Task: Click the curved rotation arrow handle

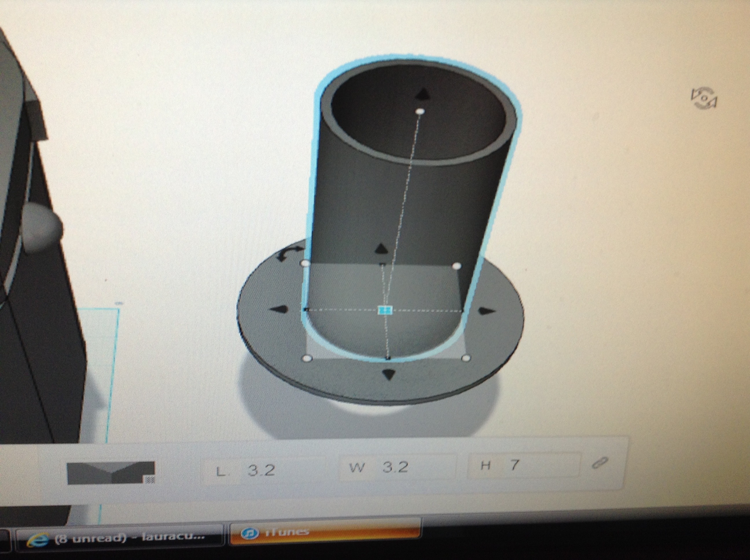Action: click(x=290, y=254)
